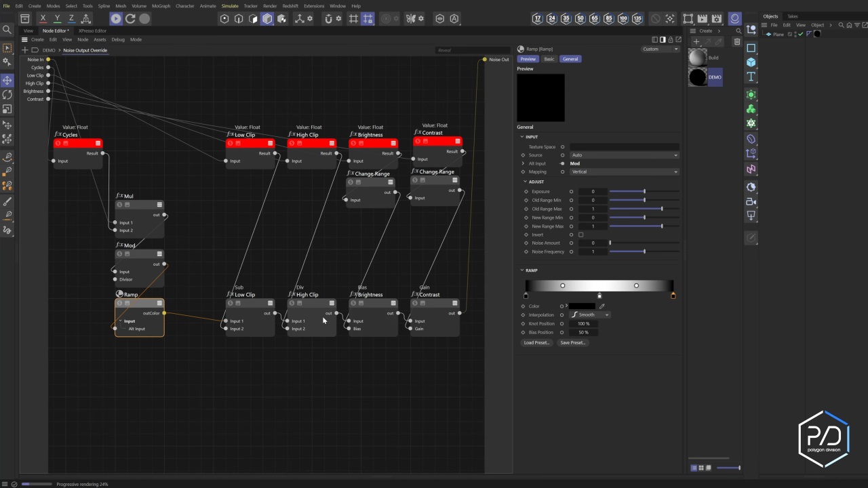Open the MoGraph menu
This screenshot has height=488, width=868.
click(x=161, y=6)
